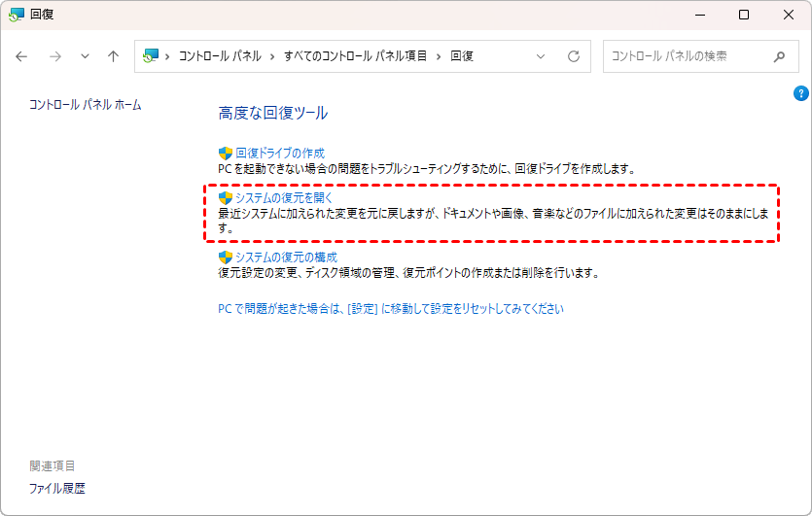Click description starting PC を起動できない場合
The image size is (812, 516).
[x=427, y=169]
